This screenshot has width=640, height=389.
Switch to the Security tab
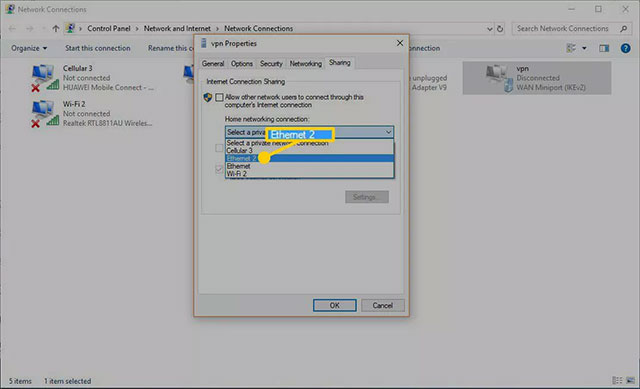click(271, 64)
